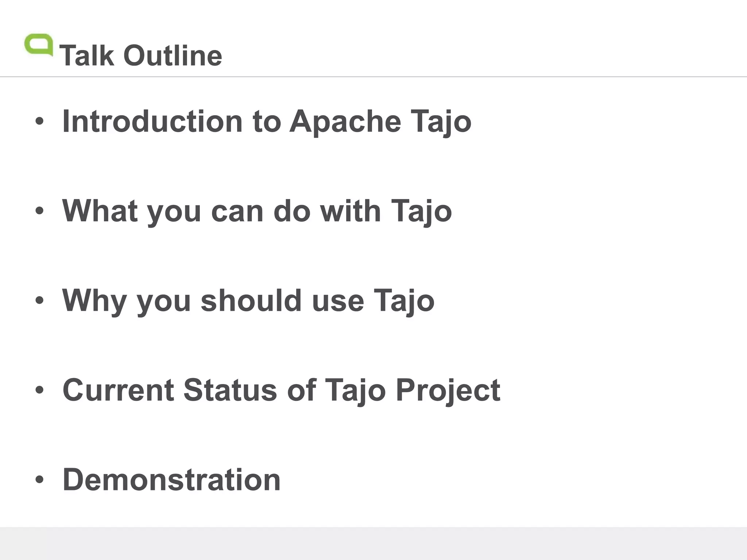Click the word Apache in the first bullet

tap(345, 122)
